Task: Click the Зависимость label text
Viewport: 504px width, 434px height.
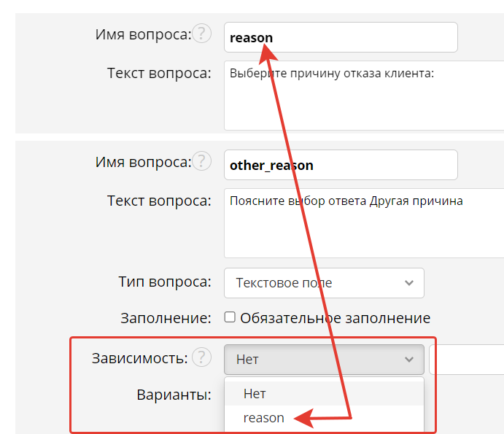Action: point(139,358)
